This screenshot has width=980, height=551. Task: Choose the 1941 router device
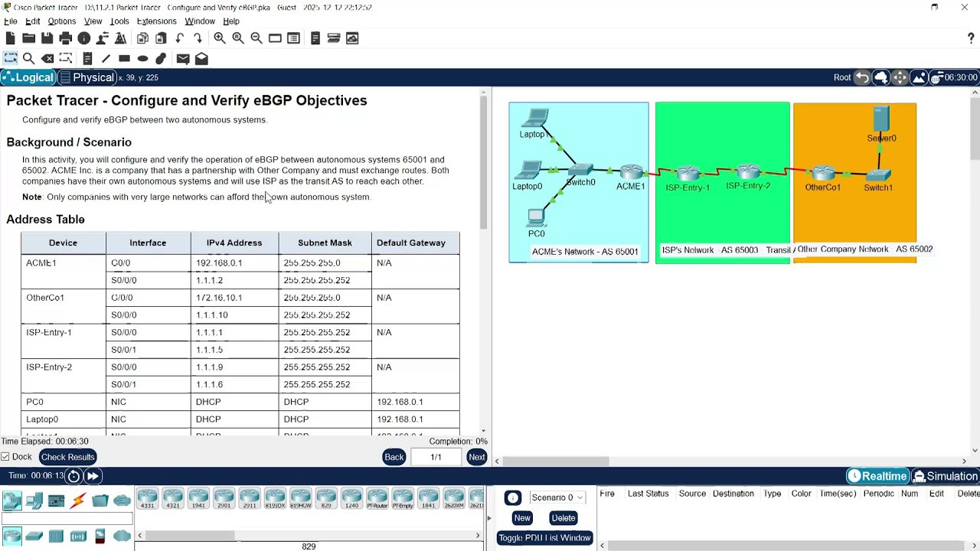tap(198, 498)
